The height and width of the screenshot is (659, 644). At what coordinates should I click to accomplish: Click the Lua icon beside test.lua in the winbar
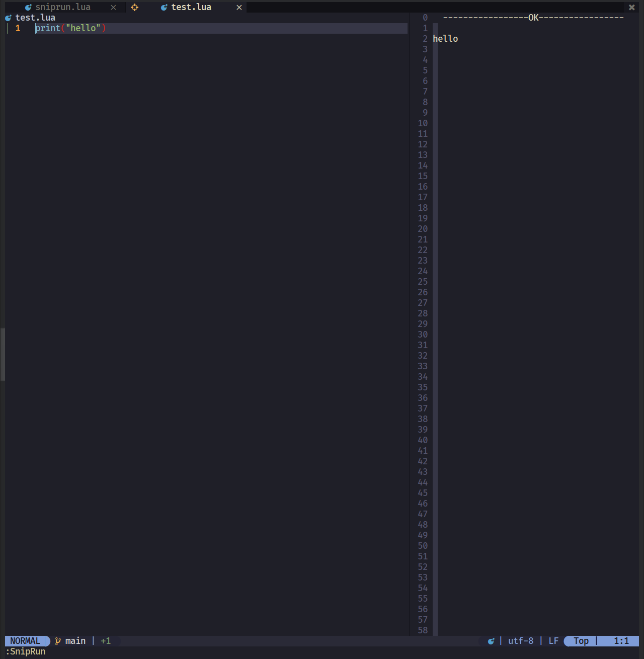(x=8, y=17)
